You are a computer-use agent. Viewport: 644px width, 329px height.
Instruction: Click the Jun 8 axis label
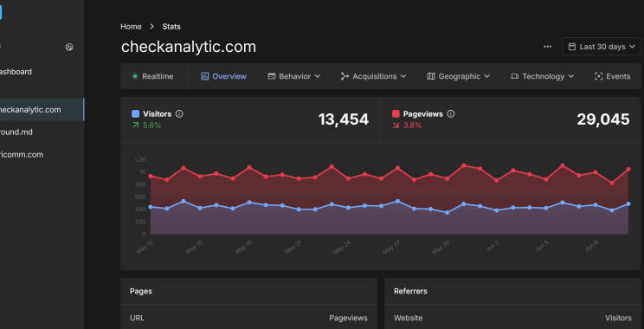click(x=592, y=246)
